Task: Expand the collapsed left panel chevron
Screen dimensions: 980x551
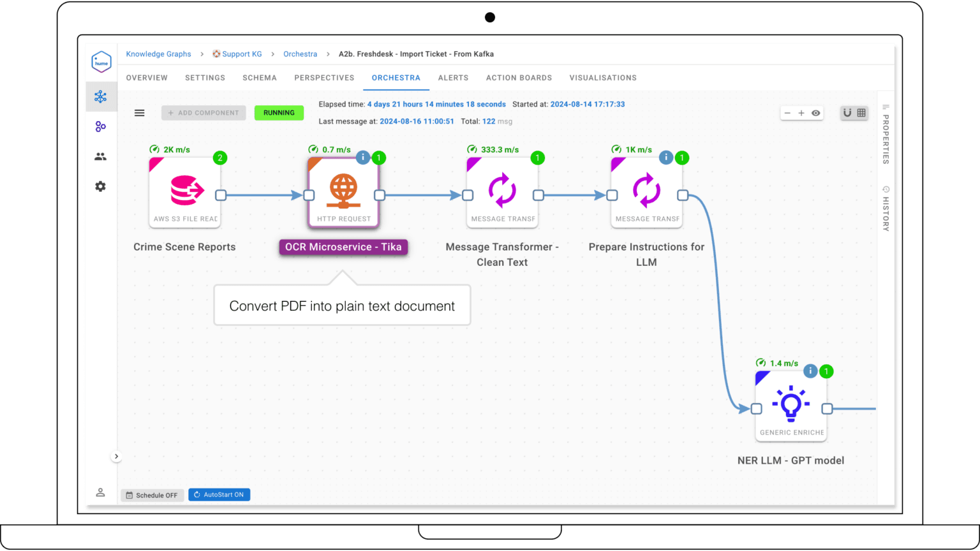Action: click(117, 456)
